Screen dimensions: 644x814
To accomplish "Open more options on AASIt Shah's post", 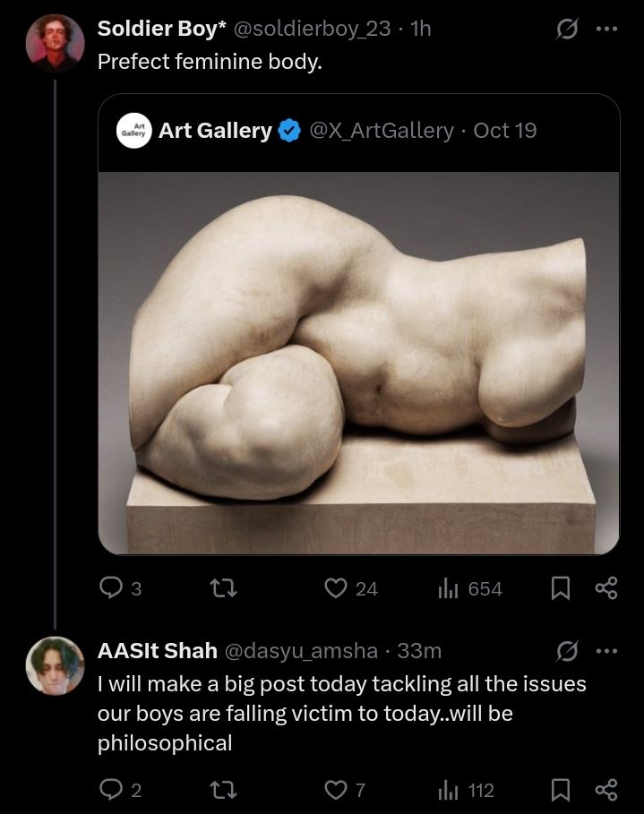I will point(607,651).
